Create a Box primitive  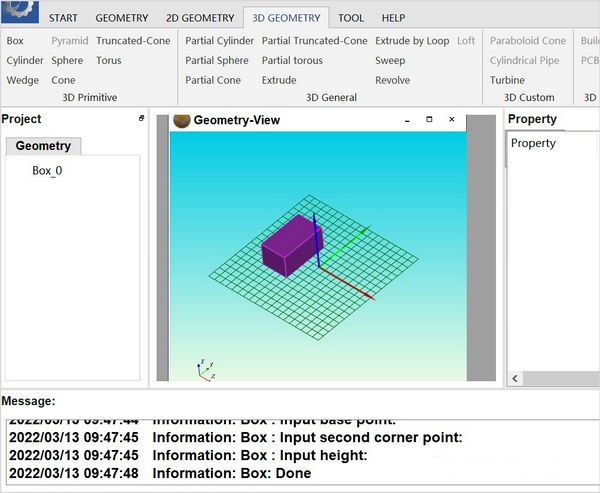click(x=15, y=41)
